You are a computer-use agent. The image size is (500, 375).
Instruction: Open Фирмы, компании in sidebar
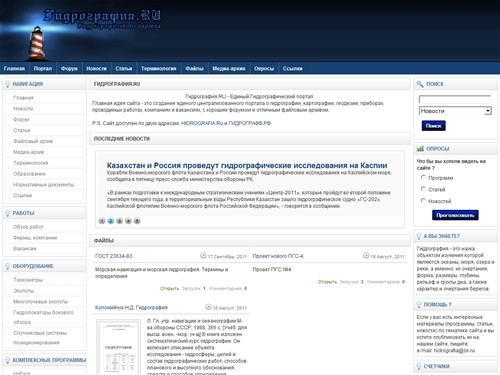[x=35, y=238]
